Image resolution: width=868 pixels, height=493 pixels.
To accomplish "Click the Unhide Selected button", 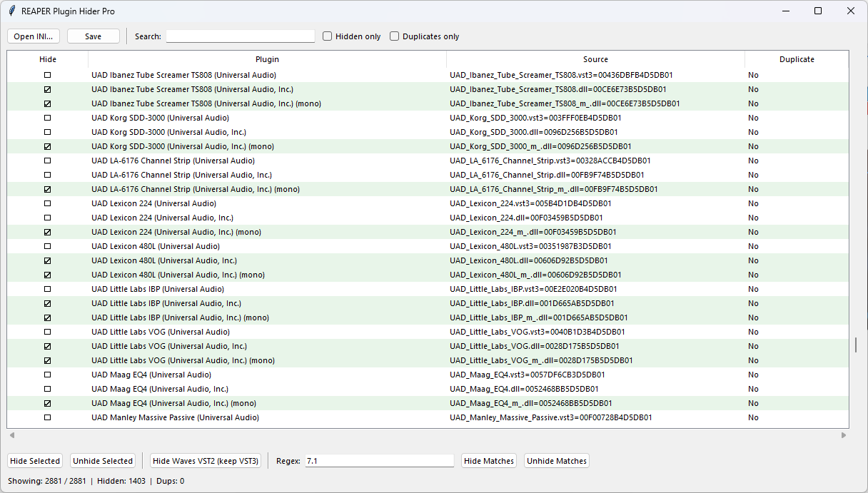I will click(x=103, y=461).
